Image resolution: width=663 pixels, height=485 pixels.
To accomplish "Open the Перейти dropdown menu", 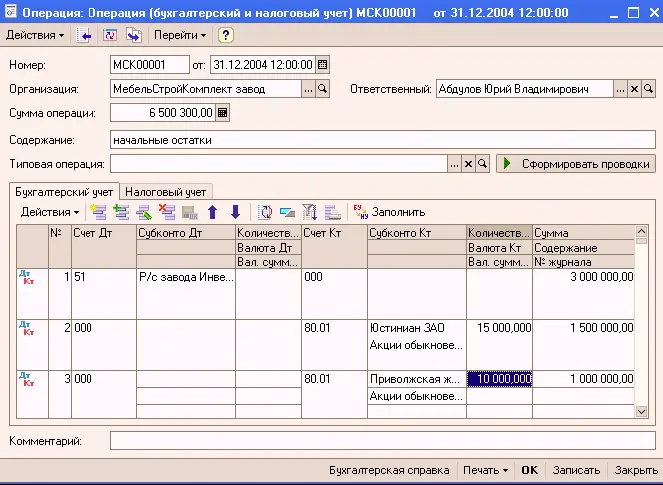I will (x=180, y=35).
